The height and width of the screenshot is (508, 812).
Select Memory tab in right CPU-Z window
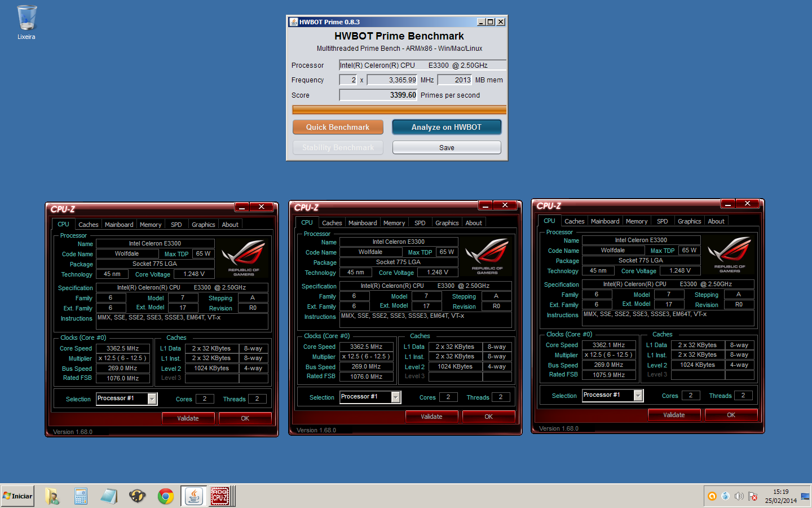[637, 221]
